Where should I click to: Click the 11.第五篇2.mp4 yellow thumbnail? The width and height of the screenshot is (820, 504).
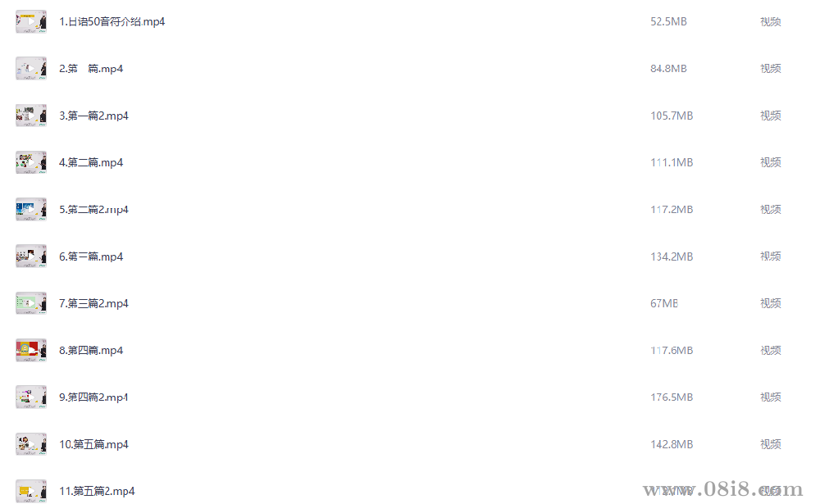[31, 491]
